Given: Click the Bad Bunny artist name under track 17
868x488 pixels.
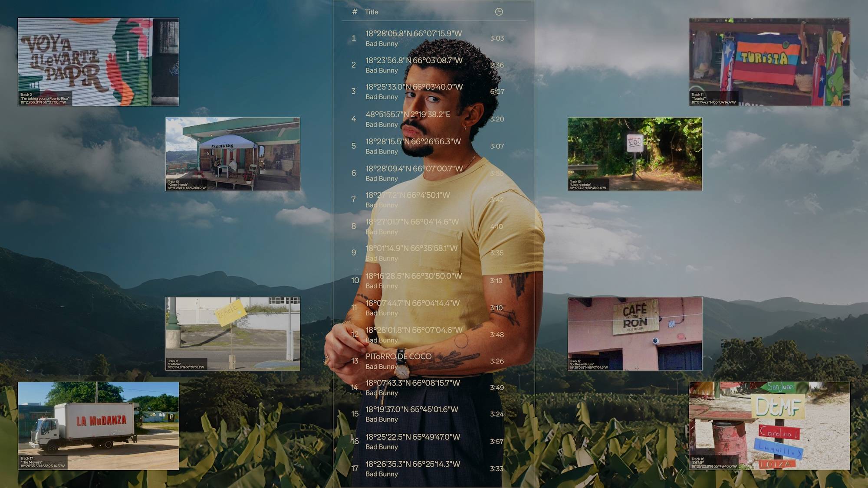Looking at the screenshot, I should pos(381,474).
